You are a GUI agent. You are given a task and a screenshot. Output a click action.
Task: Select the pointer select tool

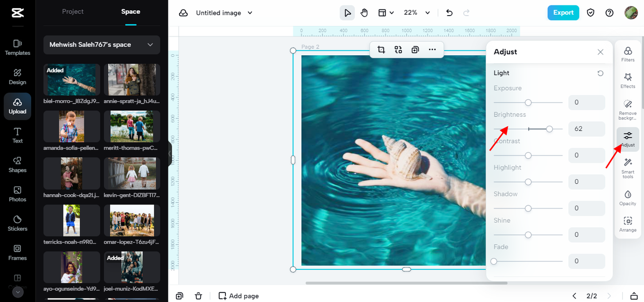(347, 13)
